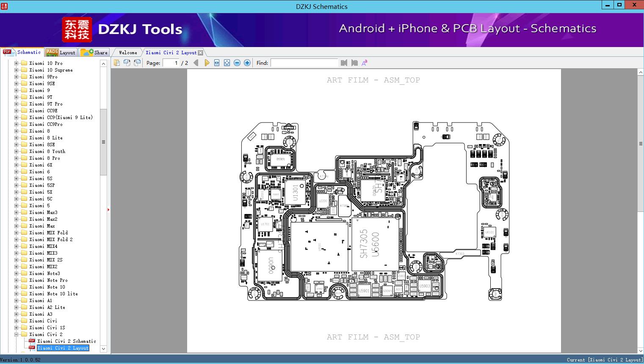Expand the Xiaomi 8 Lite folder
Screen dimensions: 644x364
[16, 138]
